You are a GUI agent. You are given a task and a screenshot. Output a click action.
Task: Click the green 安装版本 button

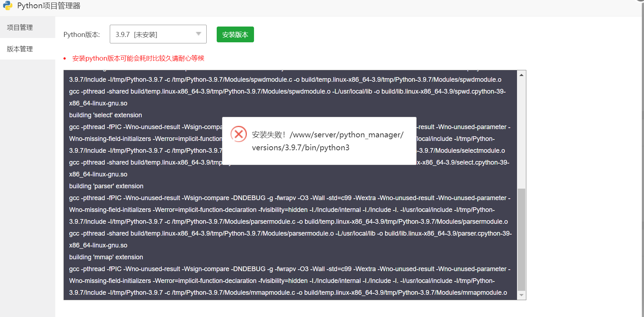(235, 34)
